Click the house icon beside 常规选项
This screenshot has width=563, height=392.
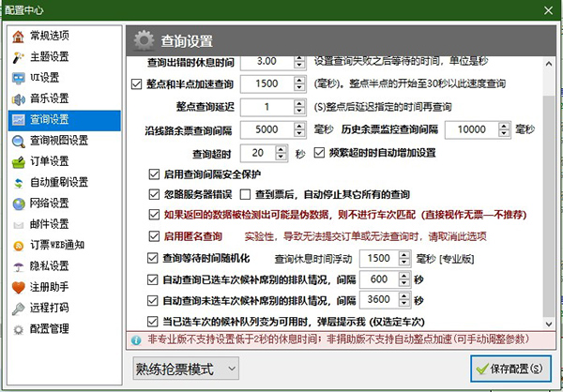[x=19, y=37]
